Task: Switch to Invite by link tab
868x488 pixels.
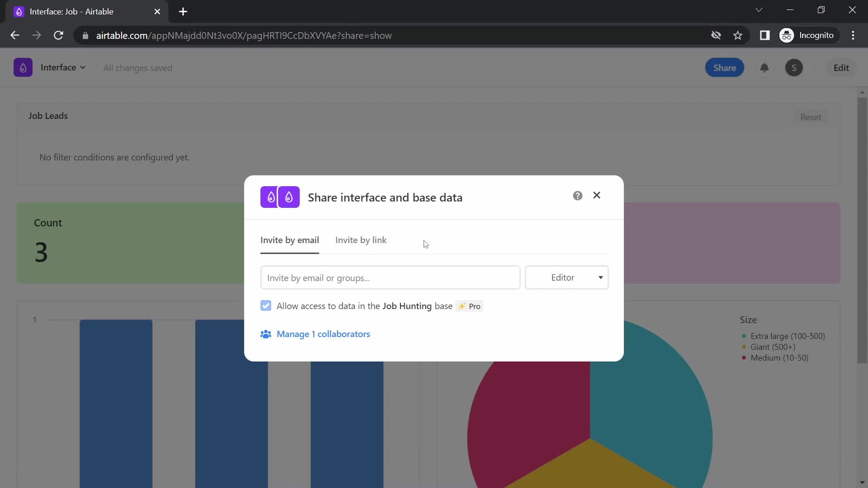Action: click(x=361, y=240)
